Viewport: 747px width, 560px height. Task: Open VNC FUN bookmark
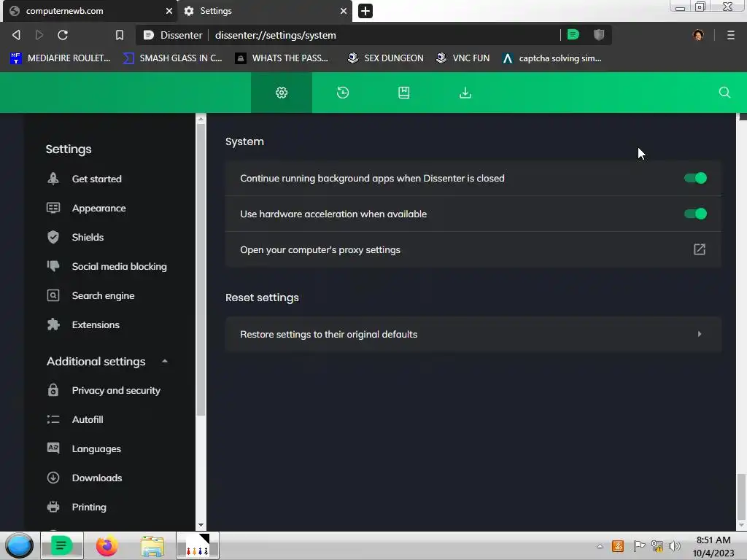click(x=462, y=58)
